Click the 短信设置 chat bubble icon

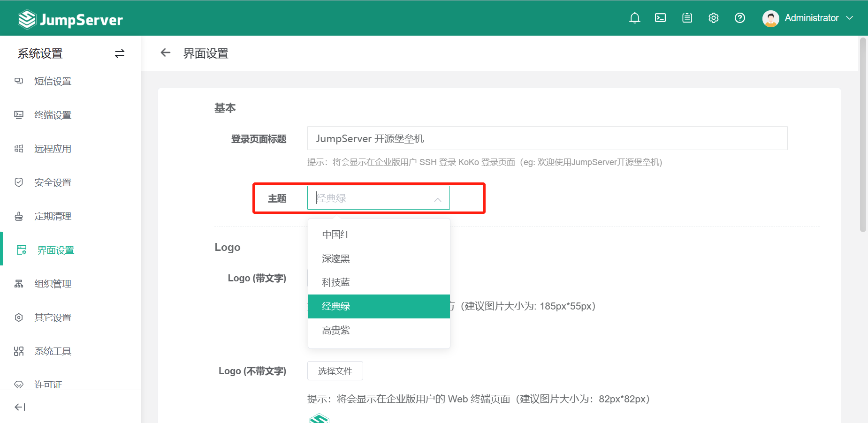(19, 81)
